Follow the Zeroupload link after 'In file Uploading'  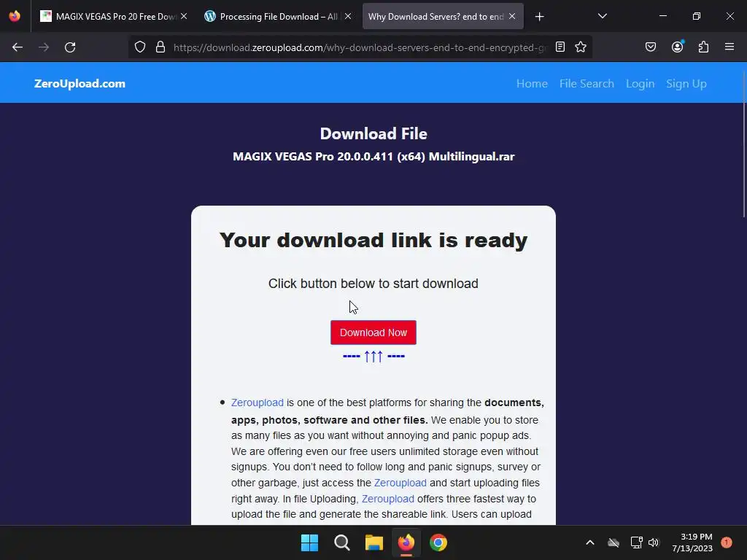point(388,499)
